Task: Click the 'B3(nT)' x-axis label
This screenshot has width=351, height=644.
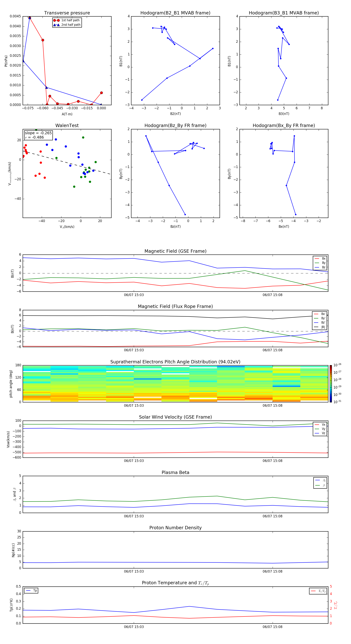Action: click(284, 114)
